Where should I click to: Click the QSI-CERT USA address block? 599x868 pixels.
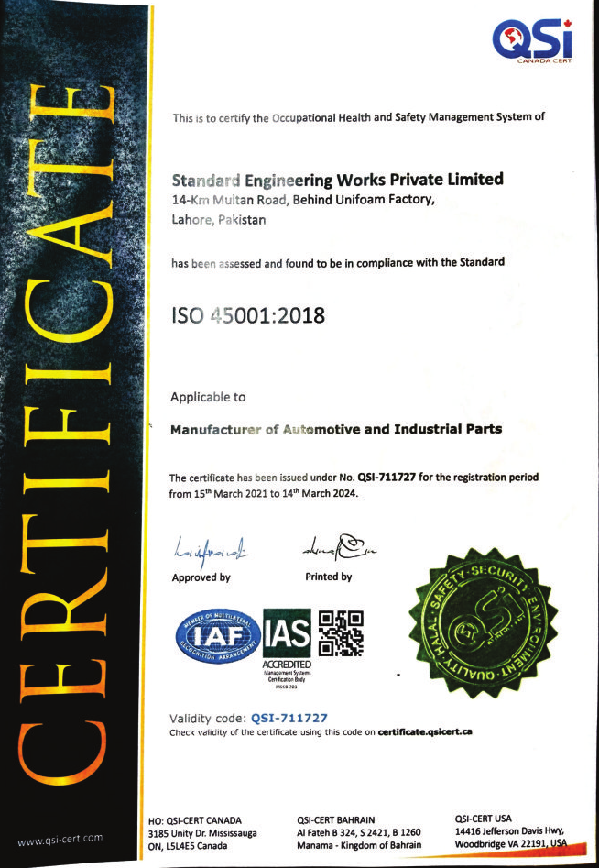[x=511, y=831]
